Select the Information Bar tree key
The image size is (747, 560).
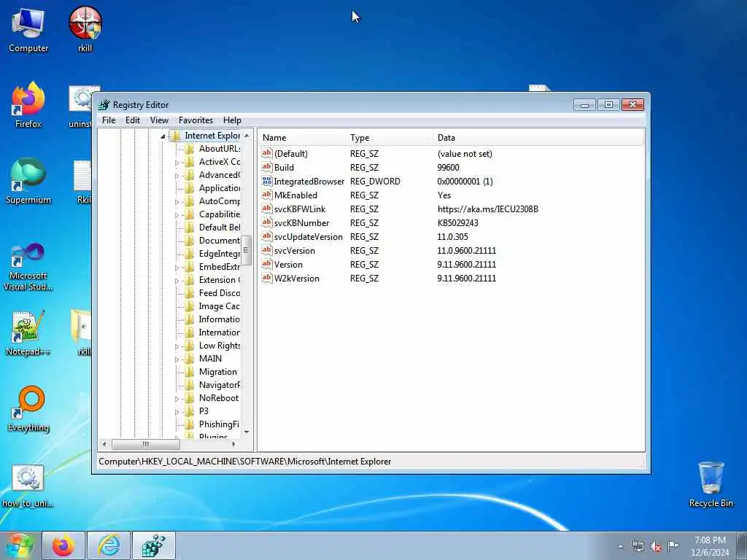(219, 319)
